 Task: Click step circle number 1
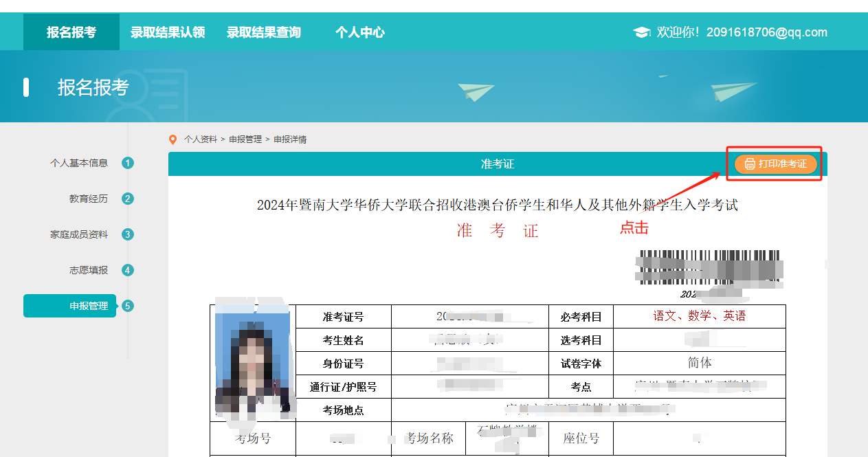click(128, 163)
